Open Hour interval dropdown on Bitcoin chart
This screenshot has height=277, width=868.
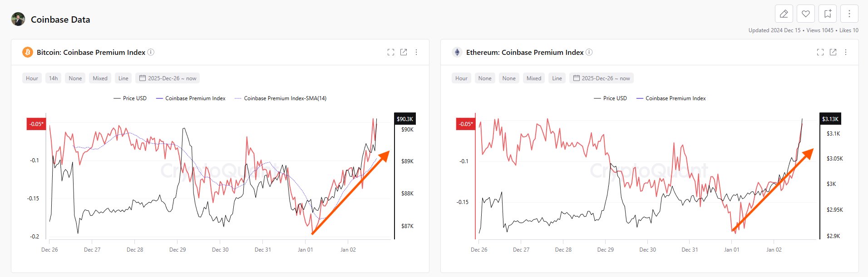tap(32, 78)
